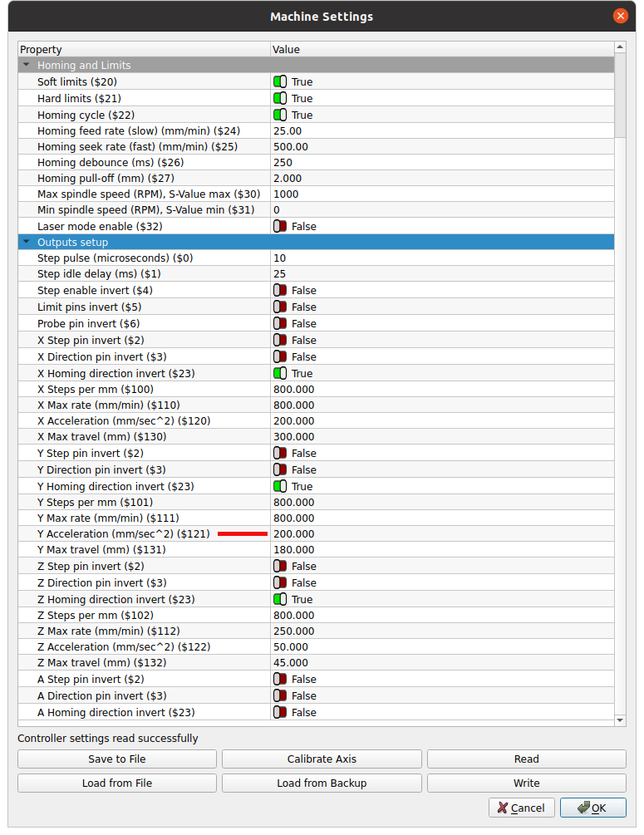Click the Save to File button
Image resolution: width=644 pixels, height=835 pixels.
pyautogui.click(x=117, y=759)
